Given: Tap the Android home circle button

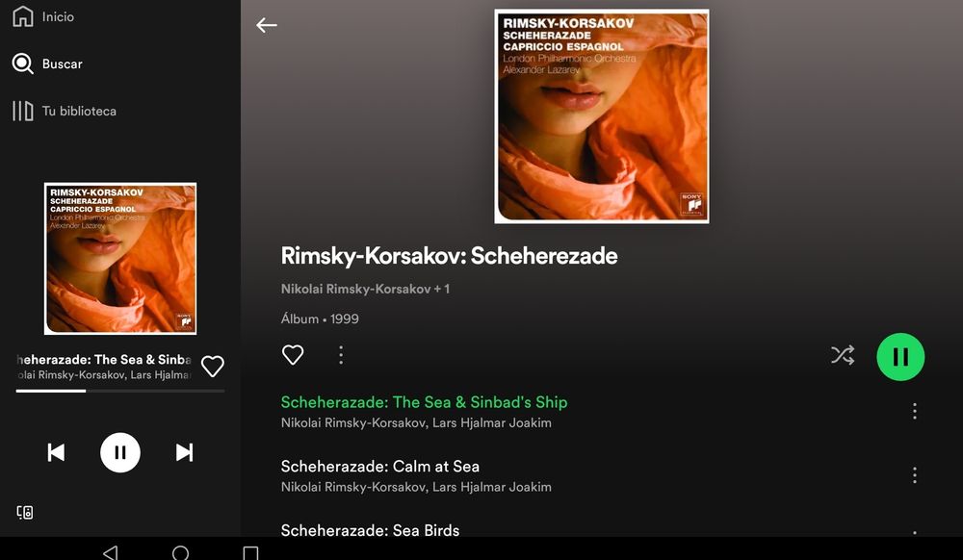Looking at the screenshot, I should pos(181,552).
